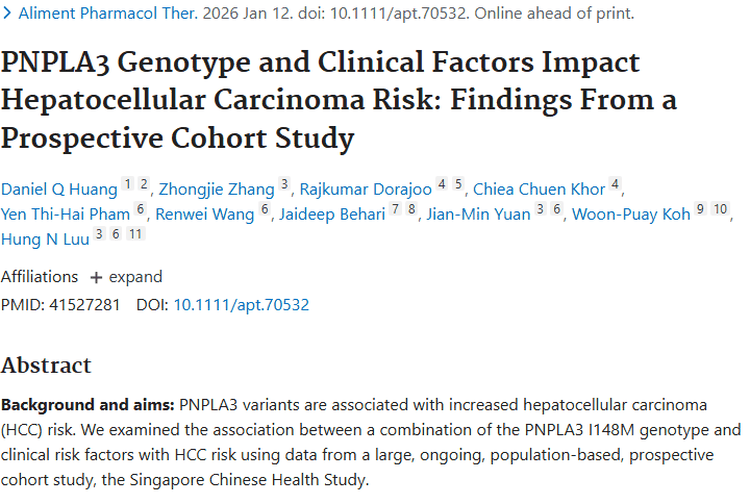Screen dimensions: 750x500
Task: Open the DOI link 10.1111/apt.70532
Action: click(241, 305)
